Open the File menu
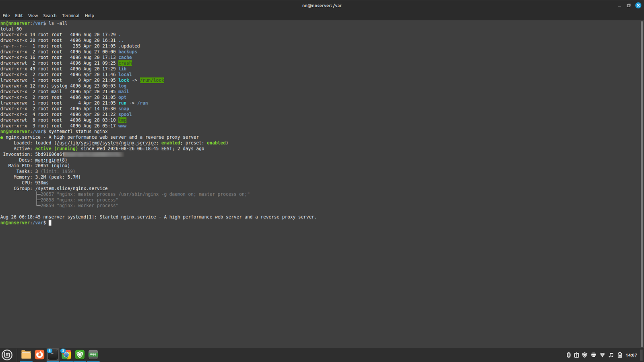This screenshot has width=644, height=362. (x=6, y=16)
